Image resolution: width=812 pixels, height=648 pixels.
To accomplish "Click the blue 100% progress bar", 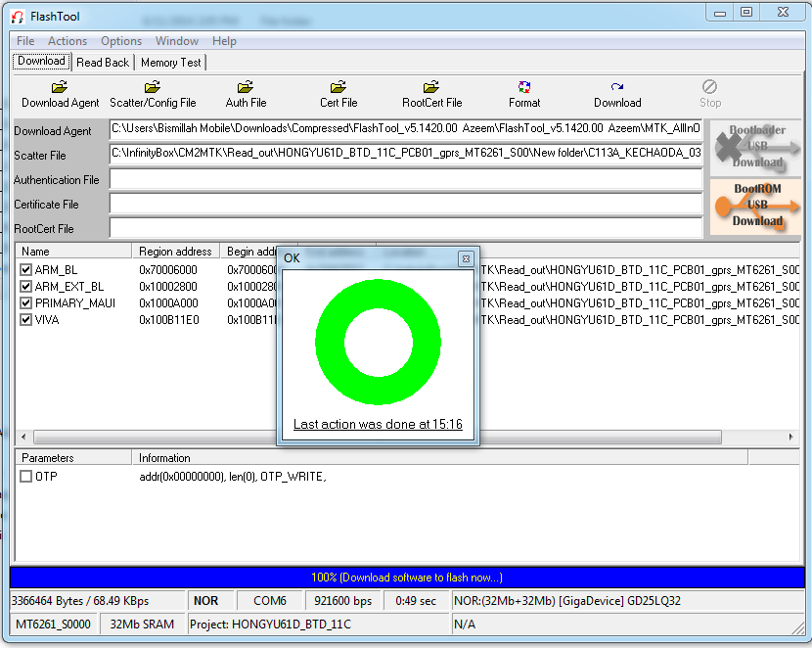I will [407, 578].
